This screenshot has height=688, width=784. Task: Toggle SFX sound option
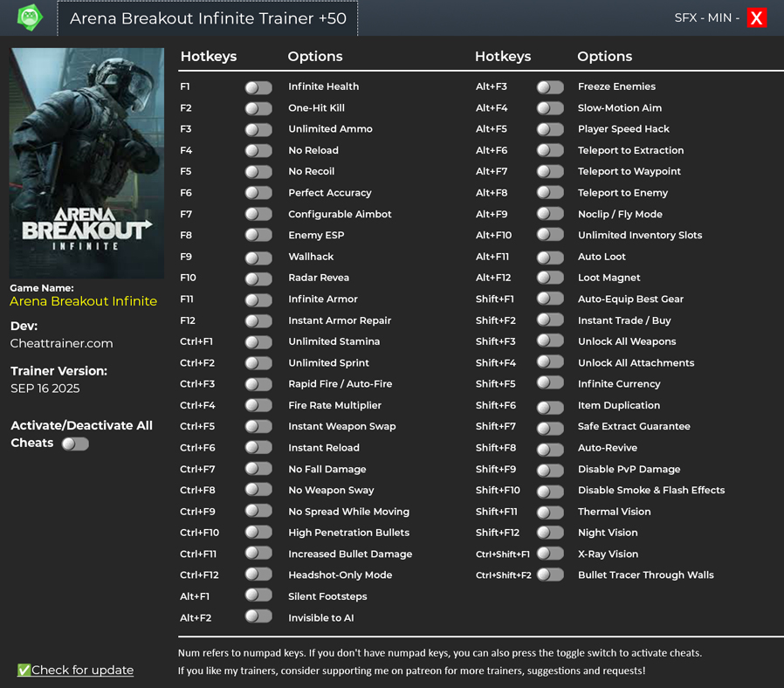(x=685, y=18)
